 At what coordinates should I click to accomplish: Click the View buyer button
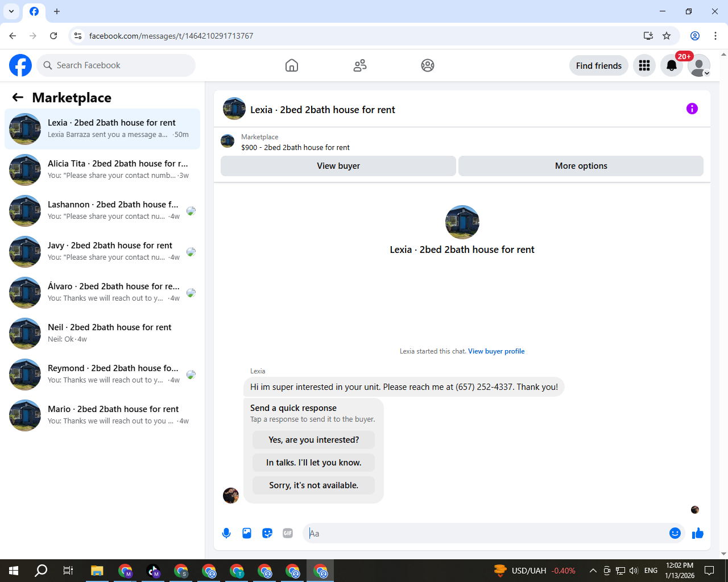(x=338, y=166)
